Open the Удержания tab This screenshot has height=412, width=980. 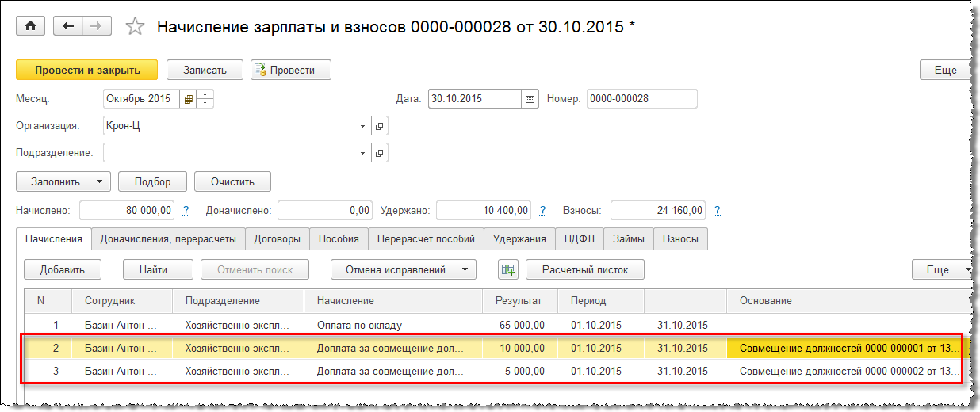pos(519,238)
